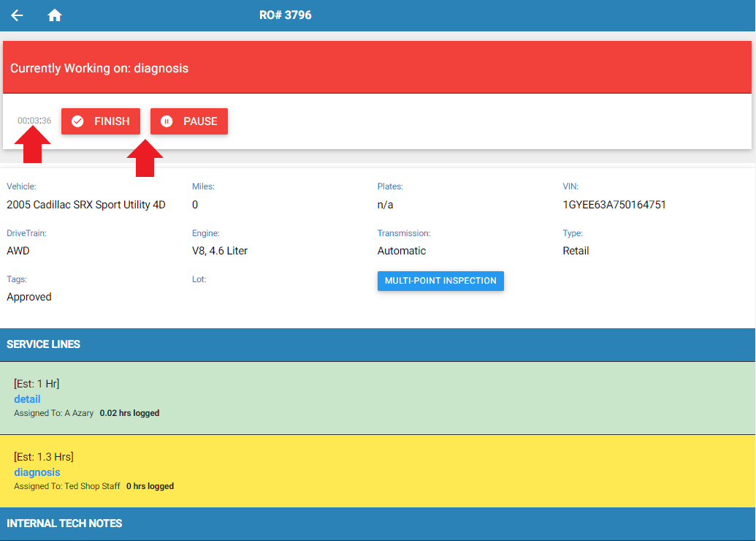The image size is (756, 541).
Task: Click the pause circle icon
Action: tap(167, 121)
